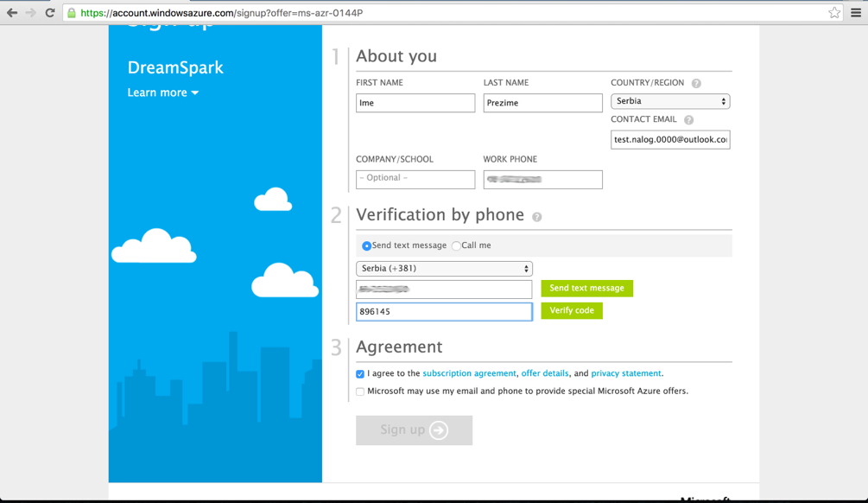Viewport: 868px width, 503px height.
Task: Expand the Learn more section
Action: pyautogui.click(x=162, y=92)
